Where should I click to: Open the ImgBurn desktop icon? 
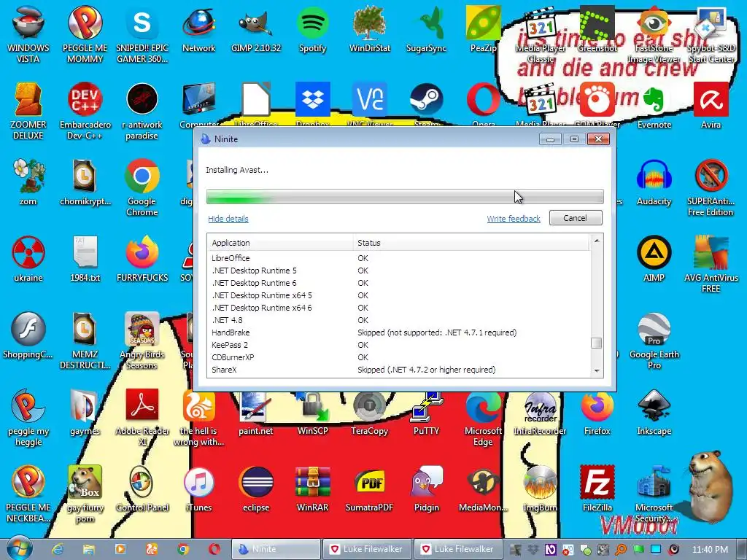[541, 489]
